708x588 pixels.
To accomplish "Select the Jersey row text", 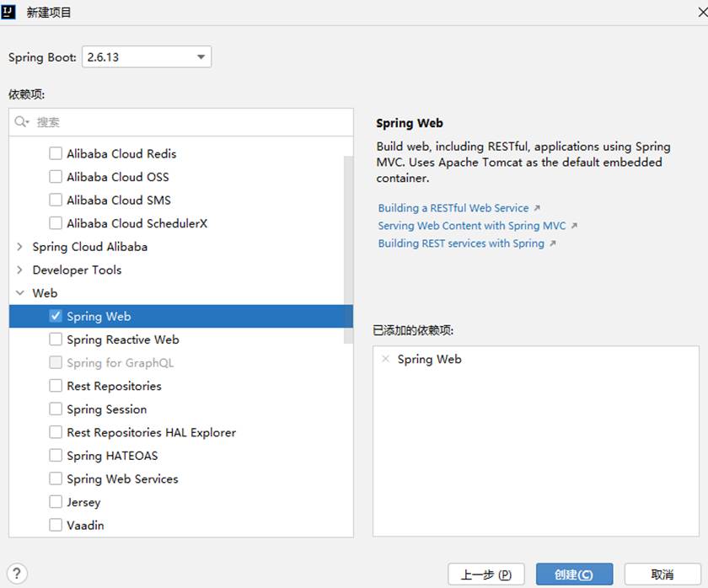I will point(83,502).
